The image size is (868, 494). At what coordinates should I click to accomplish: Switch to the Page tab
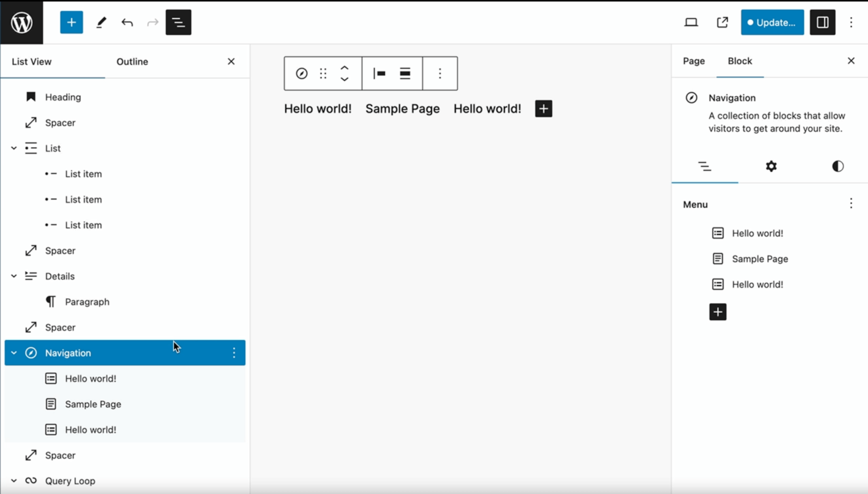[x=693, y=61]
